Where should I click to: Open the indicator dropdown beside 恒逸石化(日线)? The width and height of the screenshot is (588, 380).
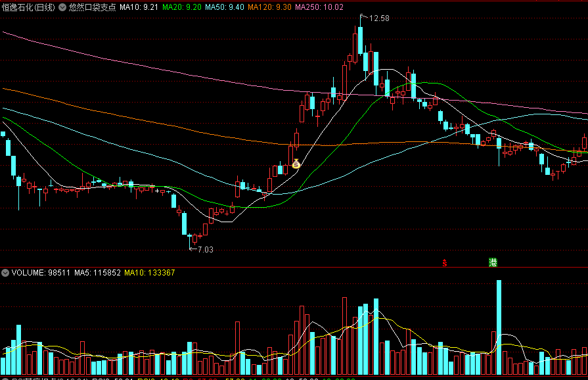point(62,7)
